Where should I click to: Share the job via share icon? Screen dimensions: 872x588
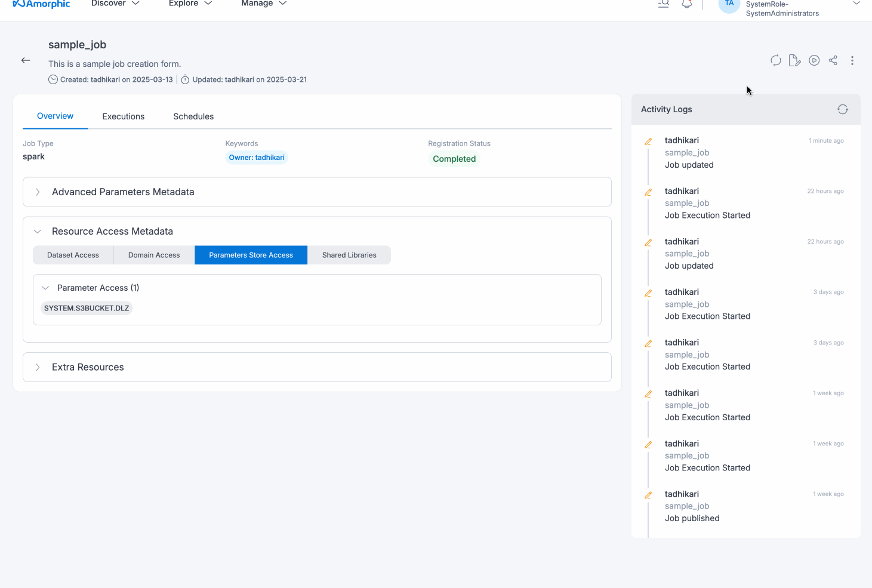click(833, 60)
